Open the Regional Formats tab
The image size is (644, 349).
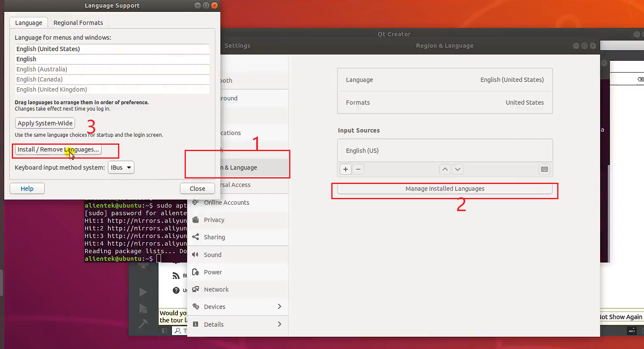pyautogui.click(x=78, y=23)
